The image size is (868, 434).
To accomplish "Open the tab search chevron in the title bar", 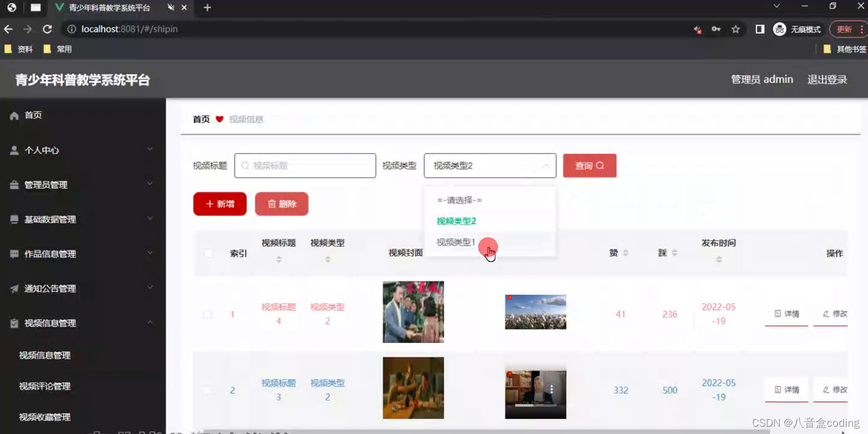I will coord(776,6).
